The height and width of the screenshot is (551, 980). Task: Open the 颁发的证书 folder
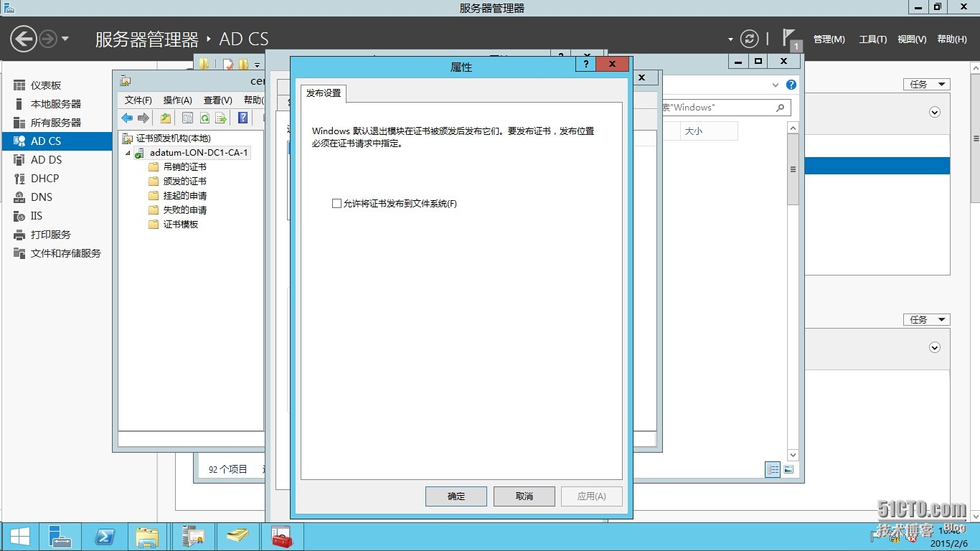[184, 182]
